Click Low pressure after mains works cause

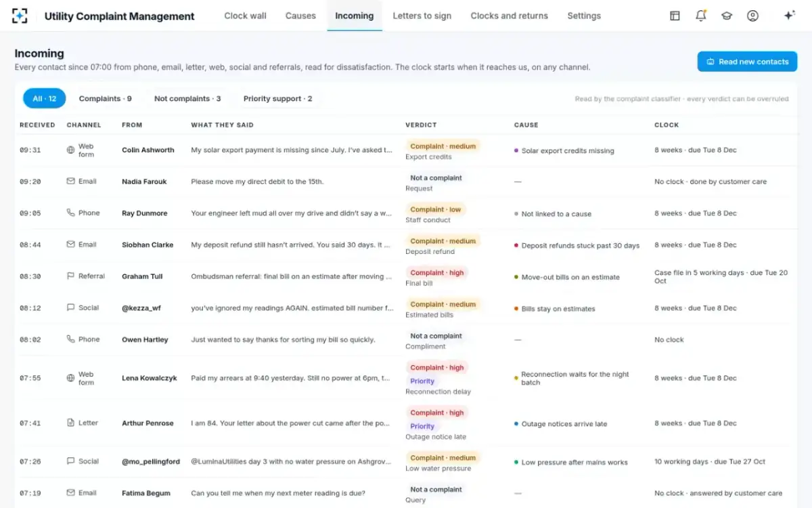[570, 462]
